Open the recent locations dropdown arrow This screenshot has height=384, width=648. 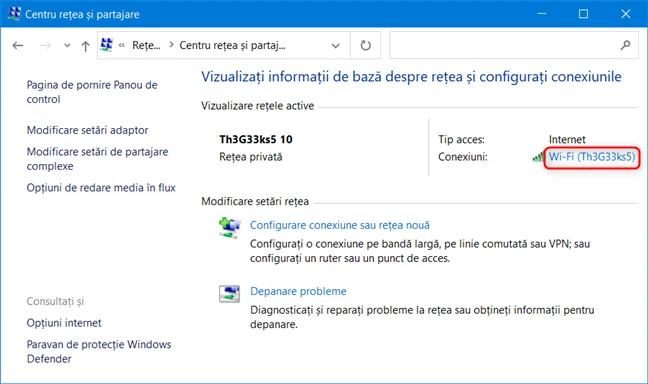(x=67, y=45)
